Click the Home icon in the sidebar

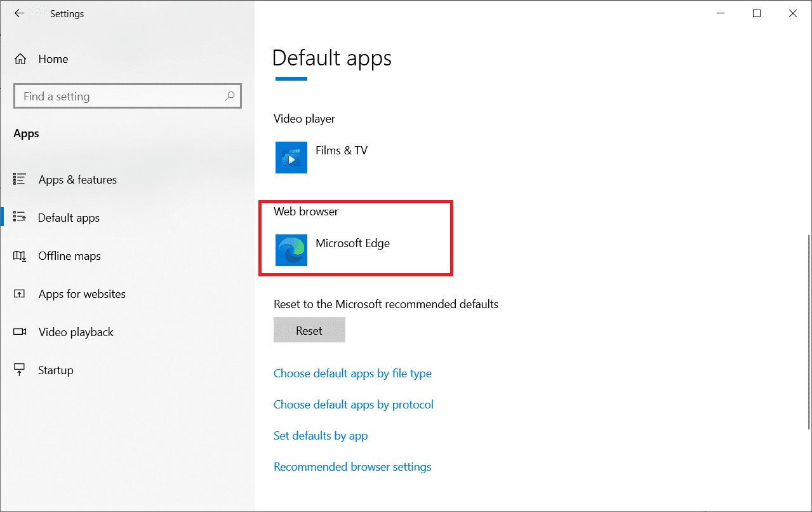tap(20, 58)
